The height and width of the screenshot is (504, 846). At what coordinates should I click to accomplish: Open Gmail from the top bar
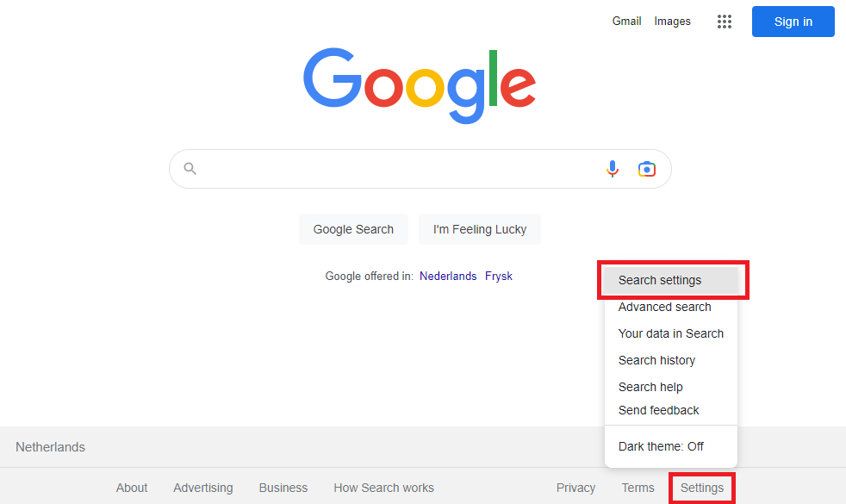626,21
